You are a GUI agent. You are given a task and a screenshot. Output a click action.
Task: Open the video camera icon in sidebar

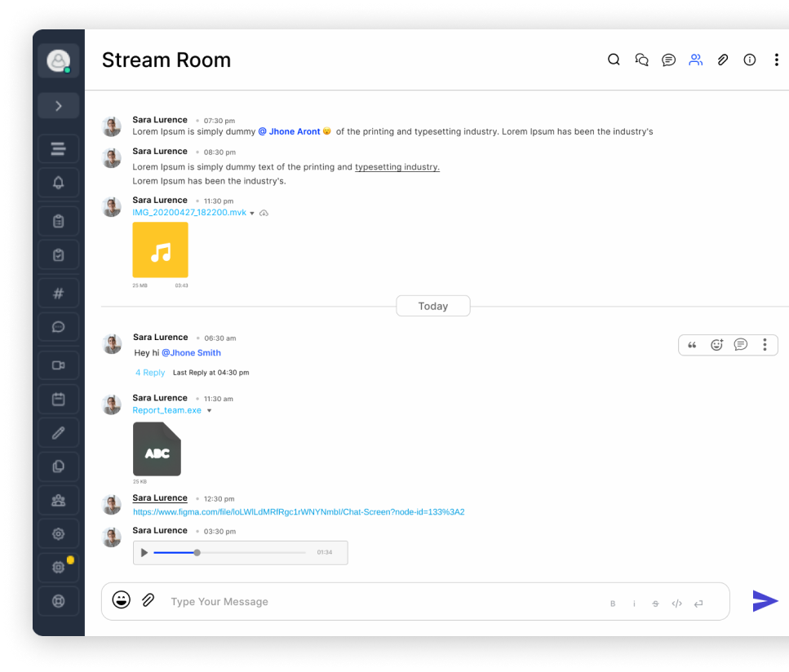click(x=59, y=365)
